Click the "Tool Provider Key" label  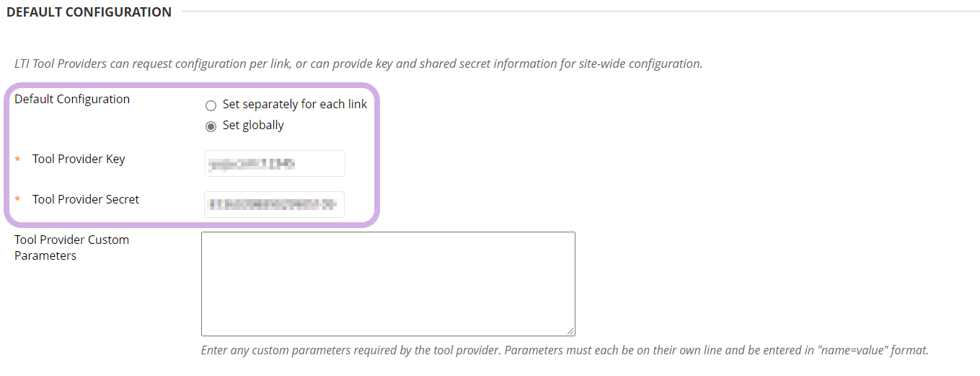point(79,159)
